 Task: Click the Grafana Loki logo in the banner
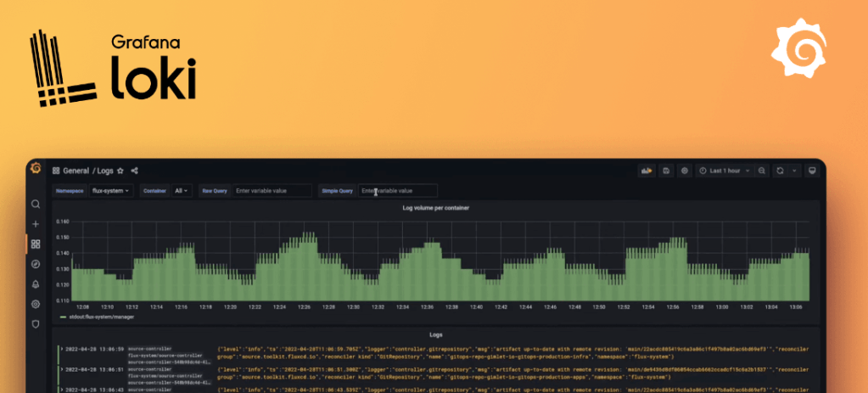pos(112,70)
